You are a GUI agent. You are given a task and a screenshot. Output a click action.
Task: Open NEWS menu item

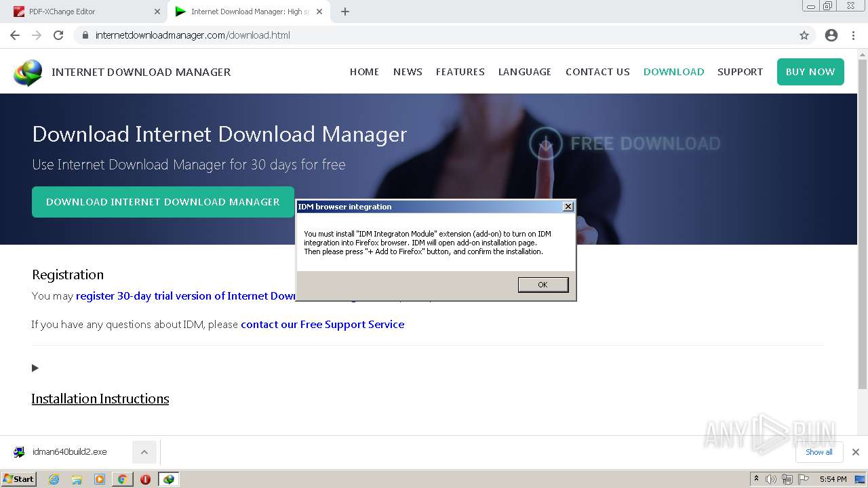coord(408,72)
